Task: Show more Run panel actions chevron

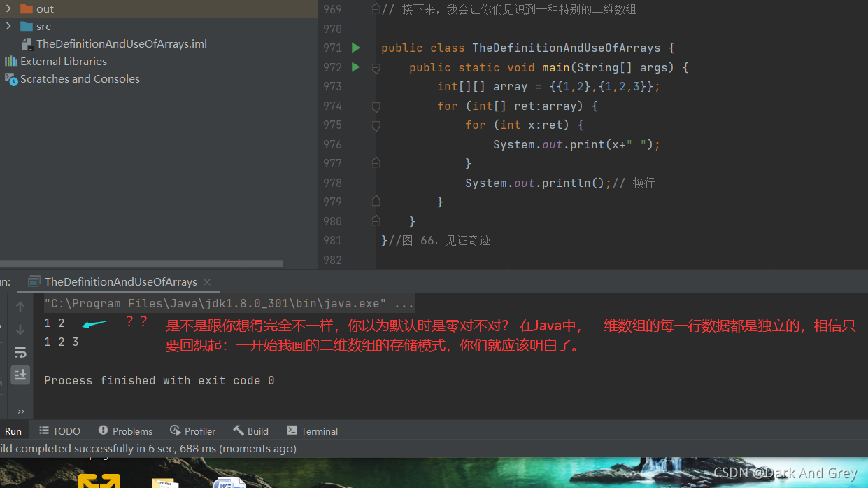Action: [x=20, y=412]
